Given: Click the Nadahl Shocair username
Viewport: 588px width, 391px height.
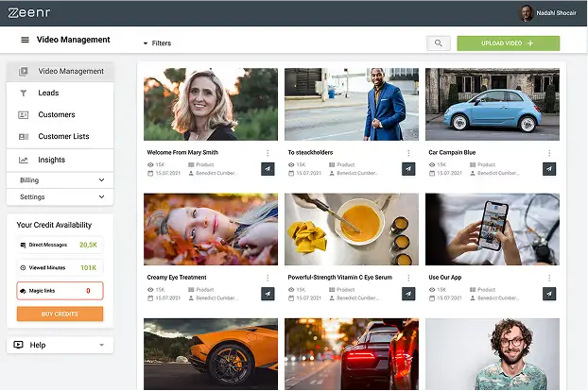Looking at the screenshot, I should tap(556, 13).
